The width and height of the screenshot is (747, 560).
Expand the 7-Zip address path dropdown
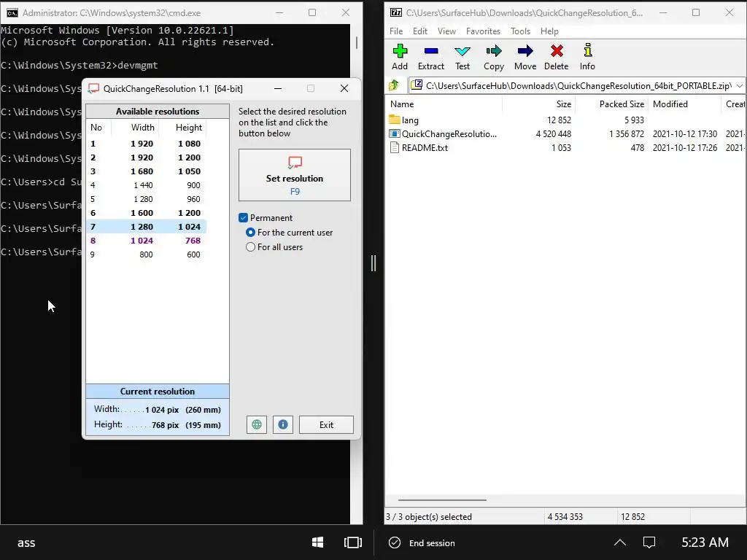740,86
